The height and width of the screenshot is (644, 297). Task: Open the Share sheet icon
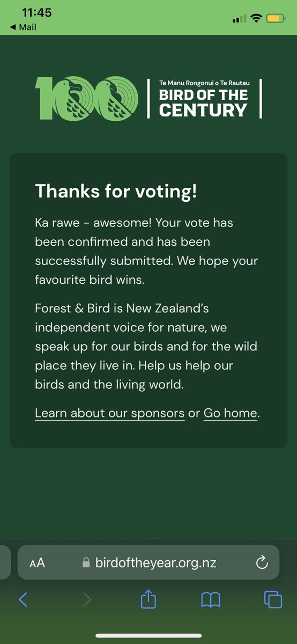pos(148,598)
